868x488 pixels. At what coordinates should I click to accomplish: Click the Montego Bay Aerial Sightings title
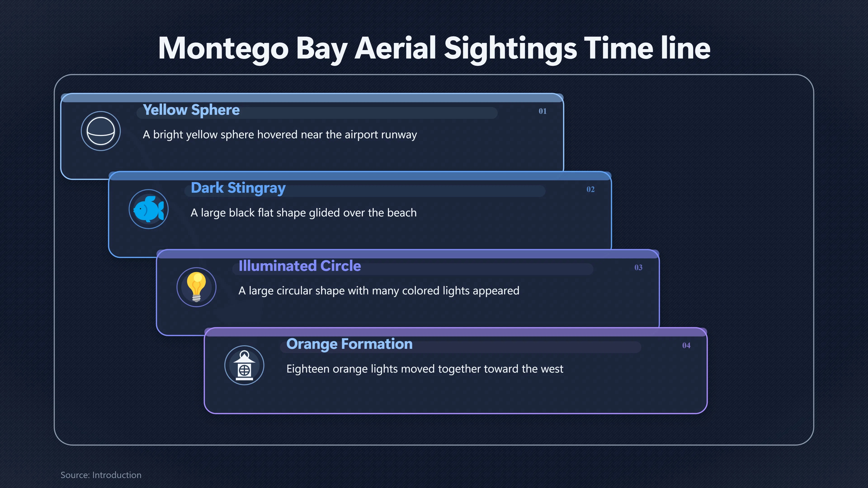tap(434, 49)
